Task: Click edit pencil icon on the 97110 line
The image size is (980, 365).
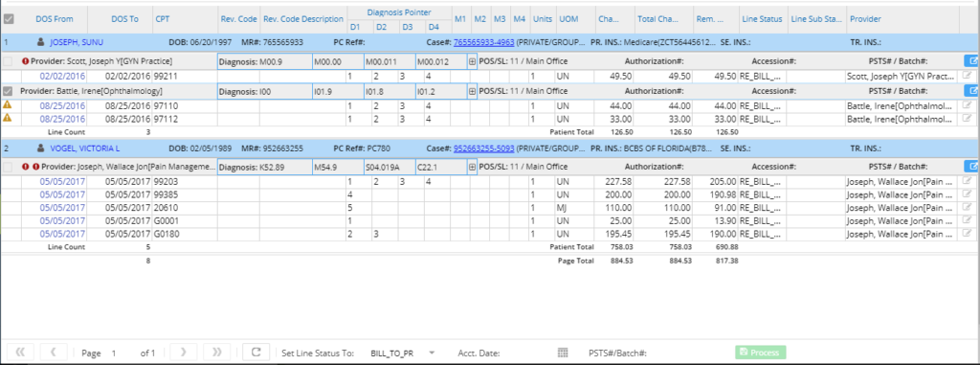Action: (x=968, y=105)
